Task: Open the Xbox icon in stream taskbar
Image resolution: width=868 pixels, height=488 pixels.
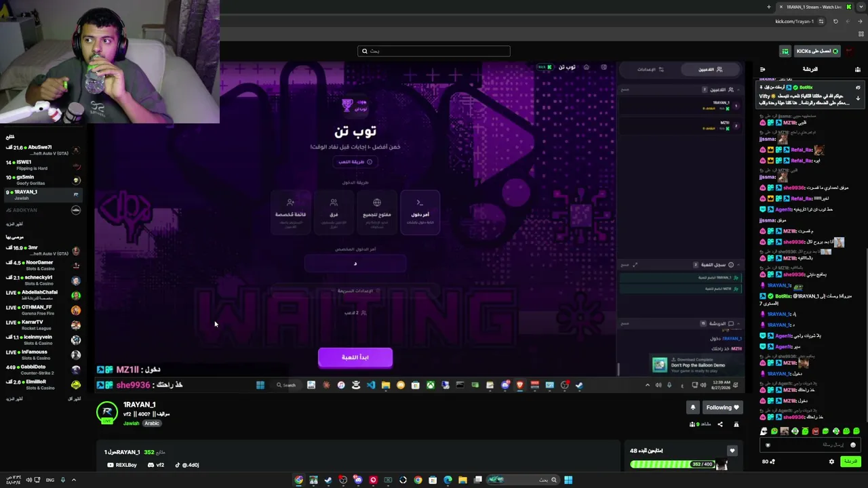Action: [x=431, y=385]
